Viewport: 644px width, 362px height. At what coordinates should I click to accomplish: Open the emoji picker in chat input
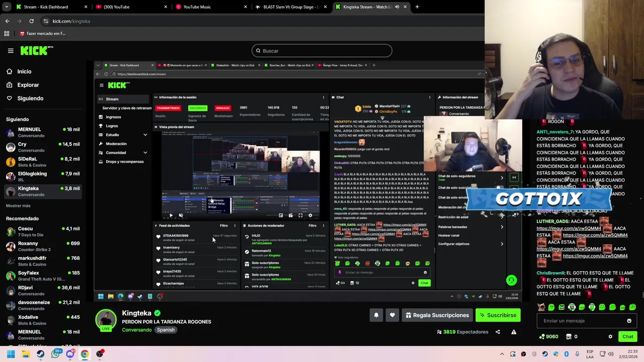click(629, 321)
